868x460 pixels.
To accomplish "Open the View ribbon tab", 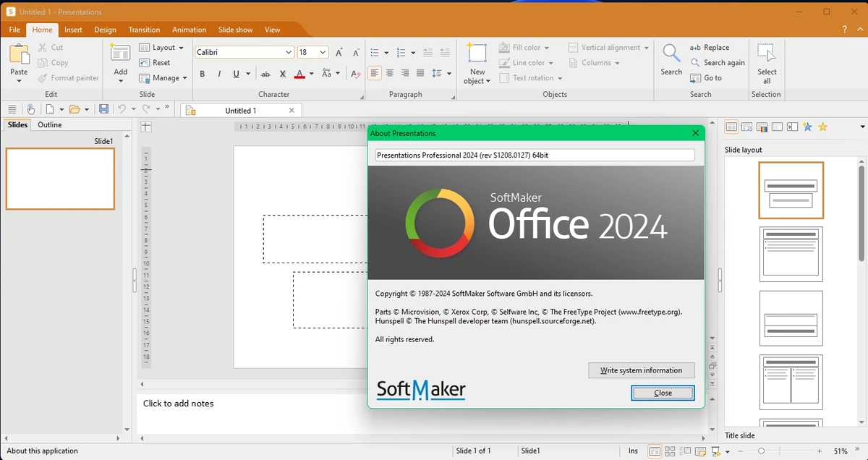I will (272, 30).
